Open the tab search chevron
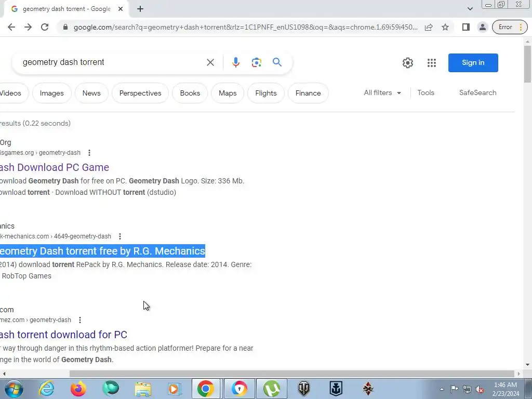 pyautogui.click(x=470, y=9)
